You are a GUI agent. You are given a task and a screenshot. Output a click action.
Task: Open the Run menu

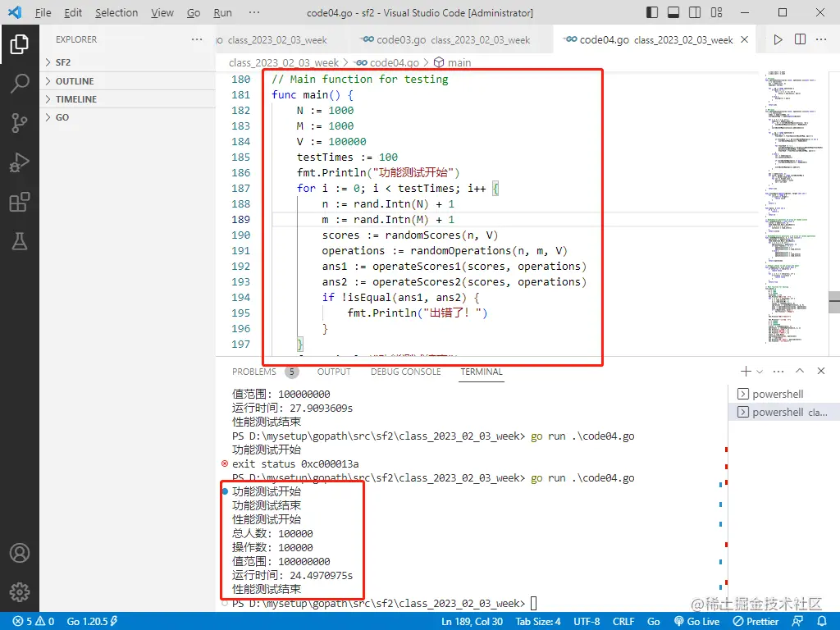[x=223, y=12]
